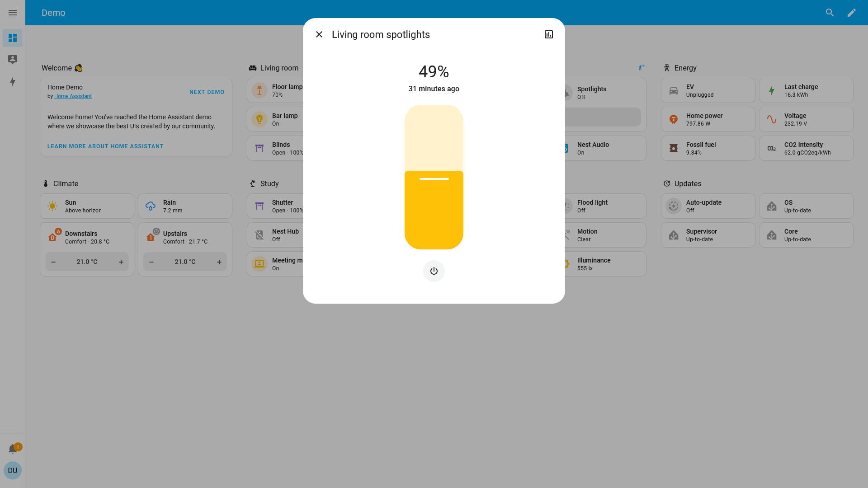
Task: Close the Living room spotlights dialog
Action: pyautogui.click(x=319, y=34)
